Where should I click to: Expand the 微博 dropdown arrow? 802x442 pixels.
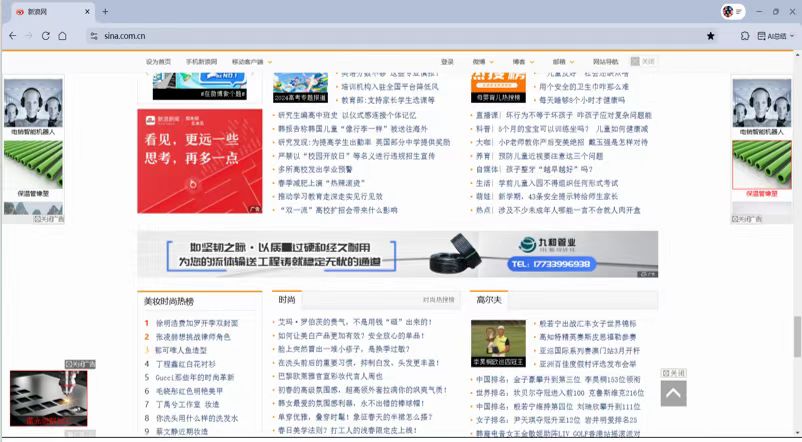[x=492, y=62]
